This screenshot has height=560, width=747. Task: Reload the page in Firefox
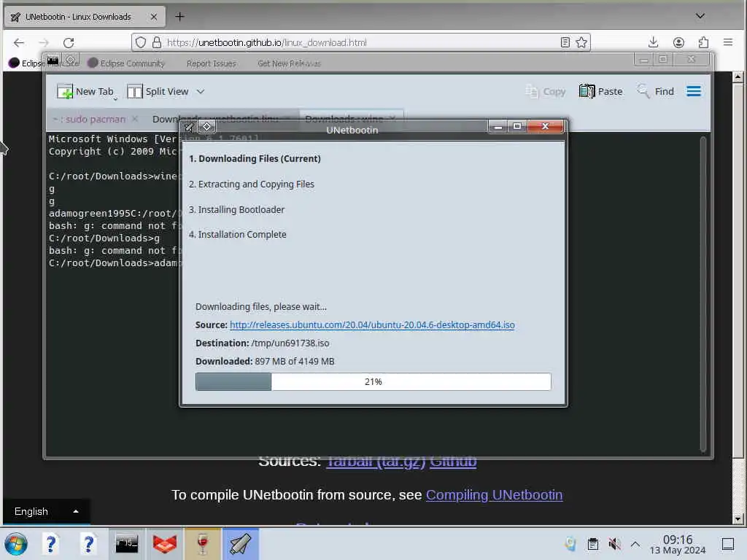tap(69, 43)
